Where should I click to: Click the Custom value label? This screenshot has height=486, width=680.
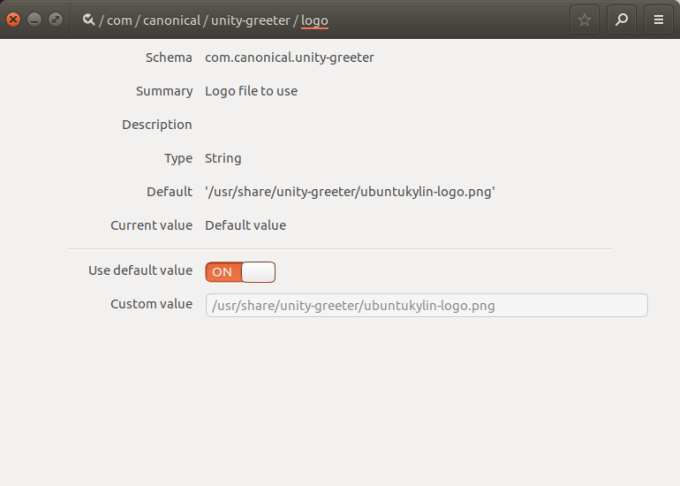(151, 304)
